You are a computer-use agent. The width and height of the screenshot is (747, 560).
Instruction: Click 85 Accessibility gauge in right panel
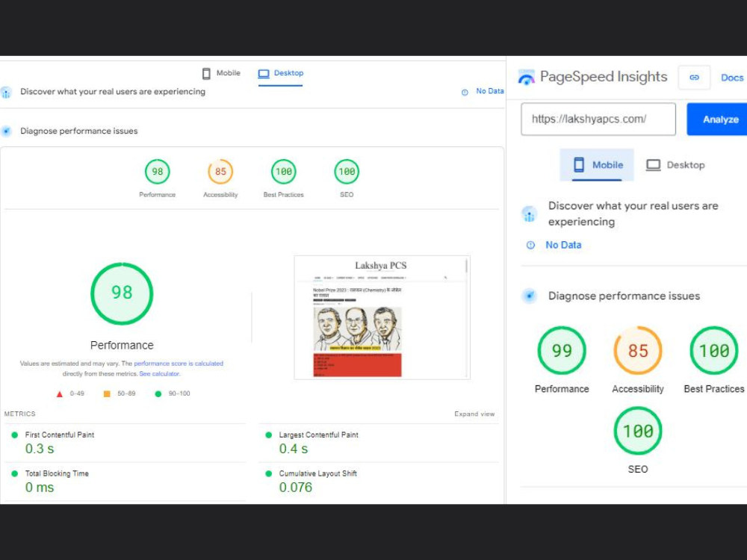pos(638,351)
